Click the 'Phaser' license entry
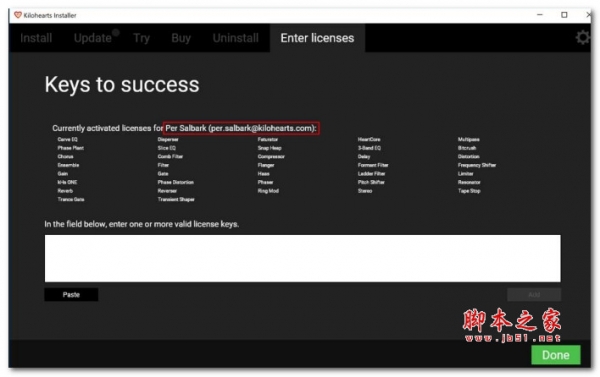This screenshot has height=377, width=600. tap(266, 182)
